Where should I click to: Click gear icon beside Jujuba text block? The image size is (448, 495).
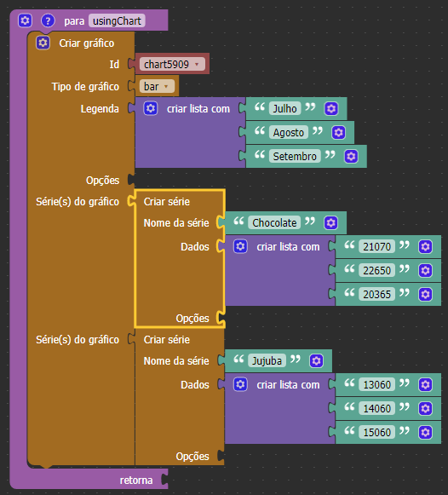click(317, 361)
